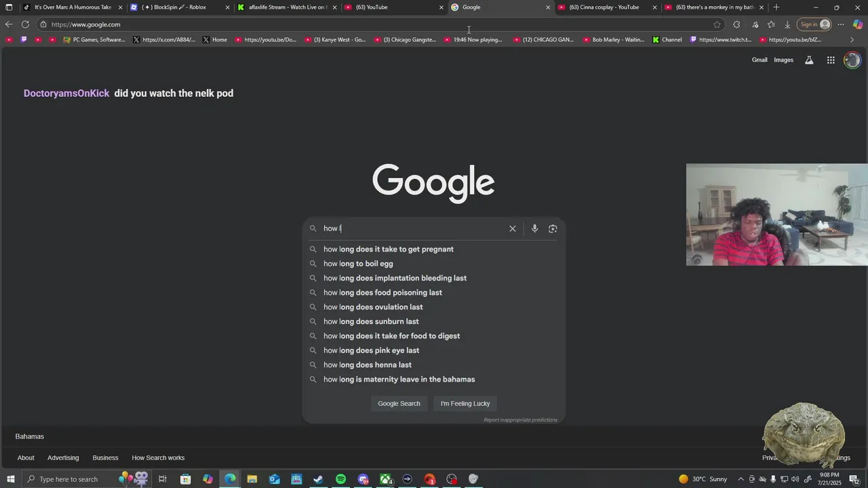Open Outlook from the taskbar
868x488 pixels.
point(274,479)
